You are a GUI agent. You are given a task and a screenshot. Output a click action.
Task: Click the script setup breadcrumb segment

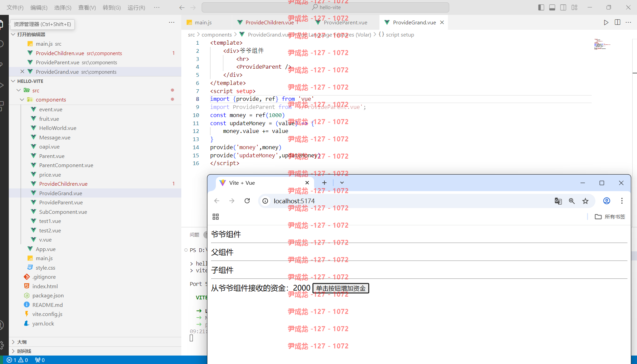pyautogui.click(x=400, y=35)
